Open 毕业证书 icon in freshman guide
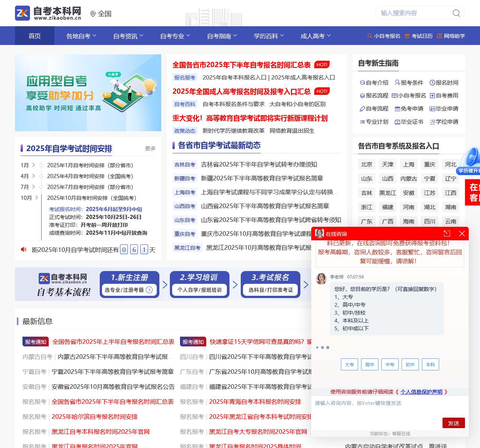480x448 pixels. pos(397,122)
